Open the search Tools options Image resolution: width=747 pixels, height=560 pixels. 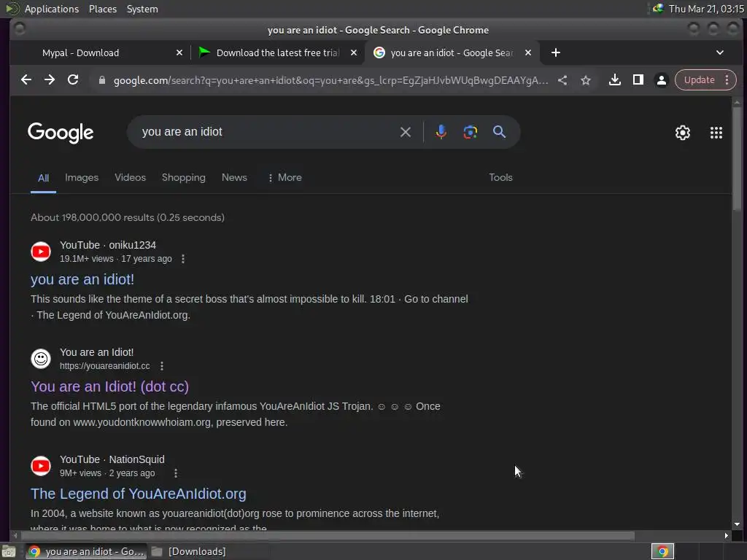tap(500, 178)
